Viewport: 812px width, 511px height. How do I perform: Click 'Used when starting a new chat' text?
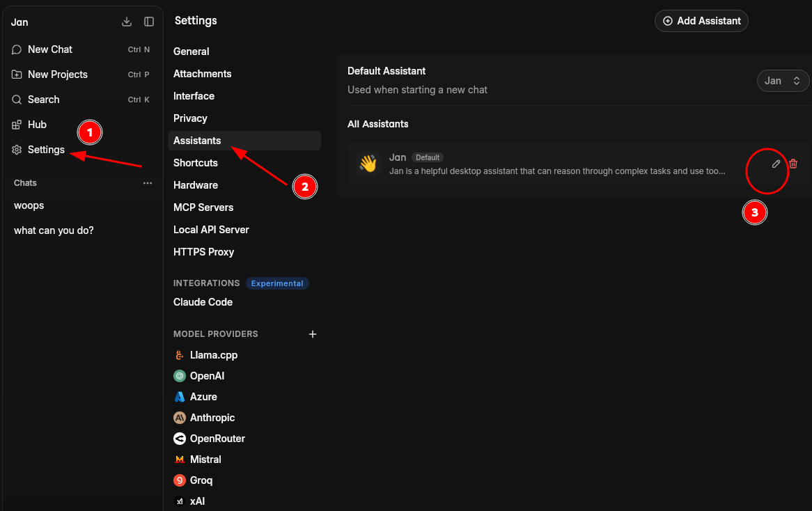point(417,90)
